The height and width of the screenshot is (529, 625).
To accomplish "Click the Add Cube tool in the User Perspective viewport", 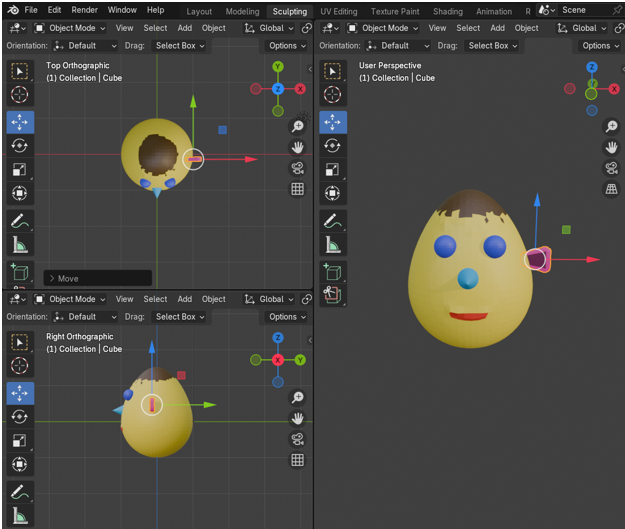I will pos(333,271).
